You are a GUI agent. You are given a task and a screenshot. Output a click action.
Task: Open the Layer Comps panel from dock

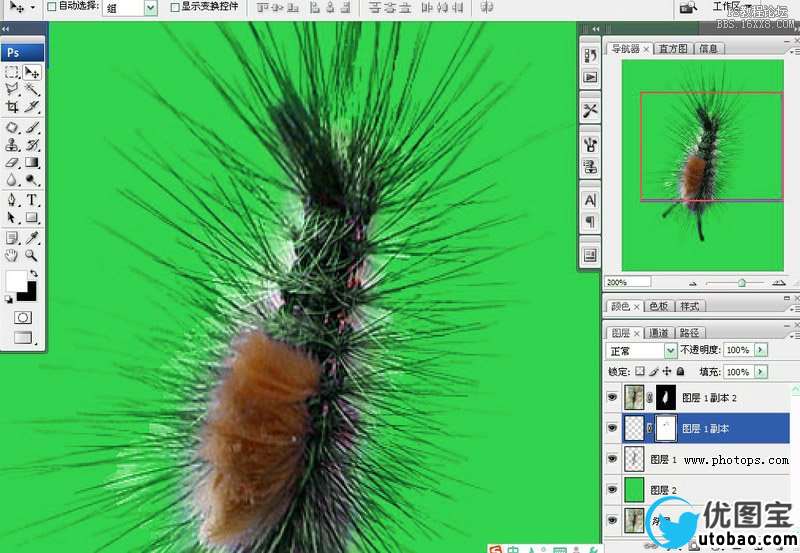[x=590, y=255]
